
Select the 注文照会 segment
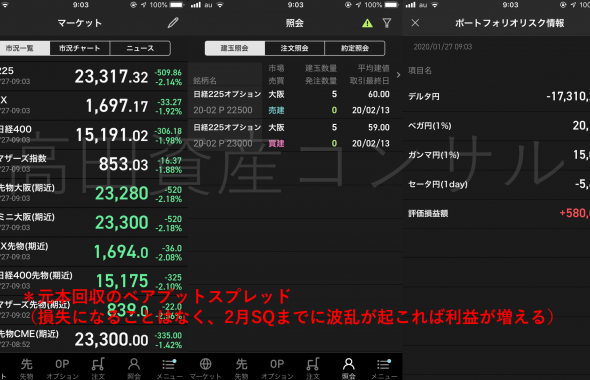coord(295,48)
